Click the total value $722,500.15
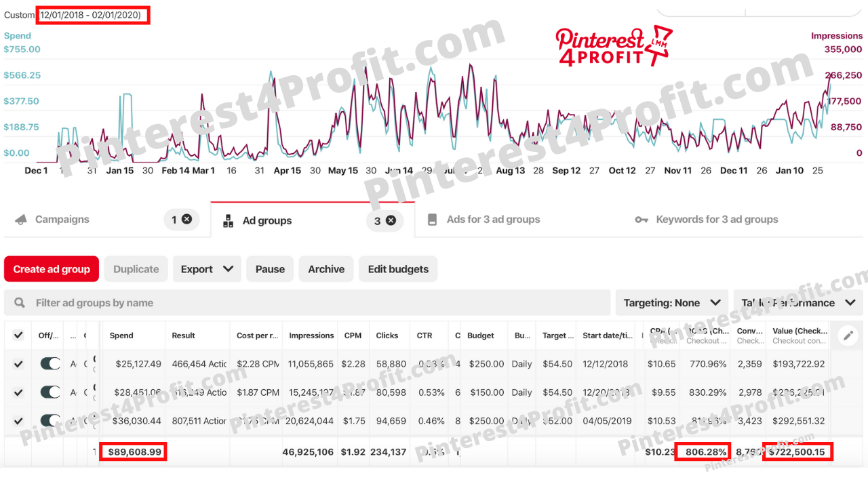Screen dimensions: 868x488 (797, 452)
